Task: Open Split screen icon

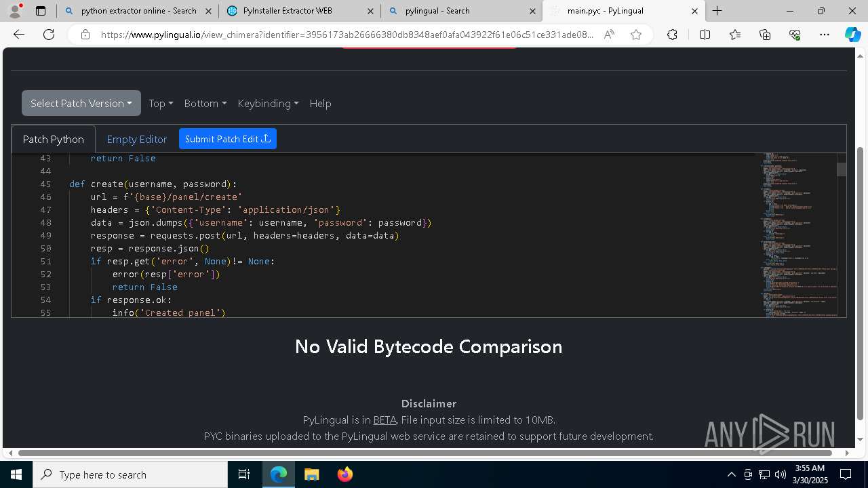Action: click(705, 35)
